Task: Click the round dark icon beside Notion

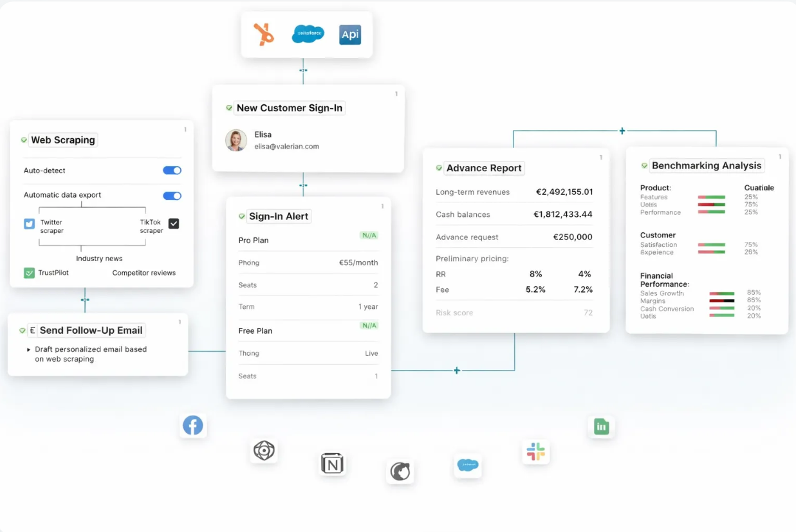Action: click(x=400, y=472)
